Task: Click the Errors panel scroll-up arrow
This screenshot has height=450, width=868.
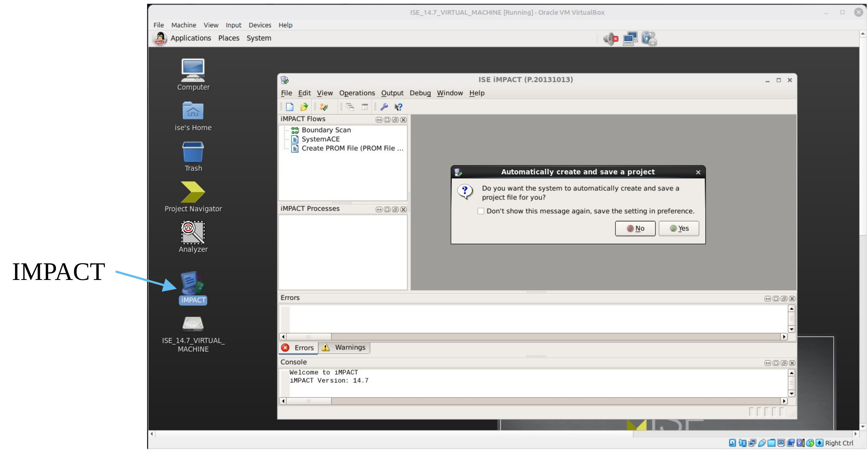Action: click(x=792, y=309)
